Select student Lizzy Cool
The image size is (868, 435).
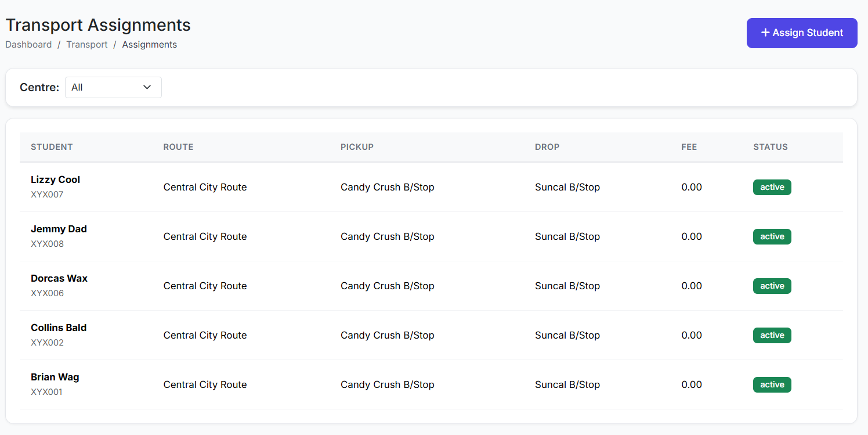[55, 180]
